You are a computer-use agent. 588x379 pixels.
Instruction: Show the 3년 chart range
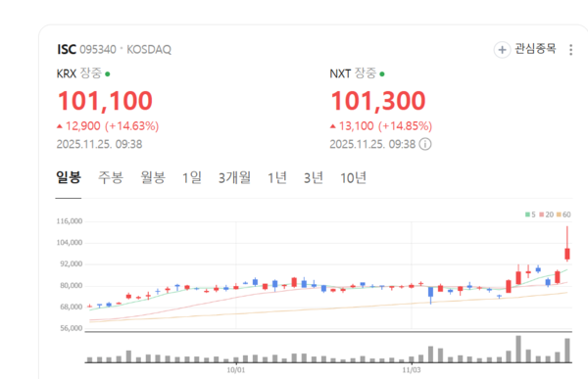(314, 177)
